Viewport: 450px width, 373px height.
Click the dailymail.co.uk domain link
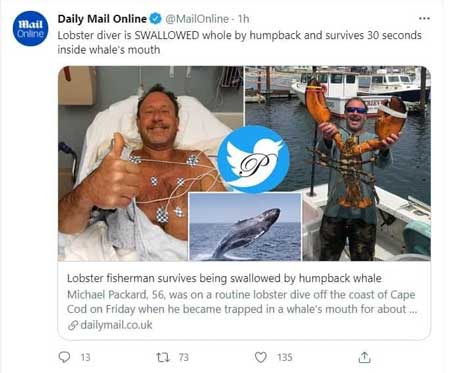116,325
